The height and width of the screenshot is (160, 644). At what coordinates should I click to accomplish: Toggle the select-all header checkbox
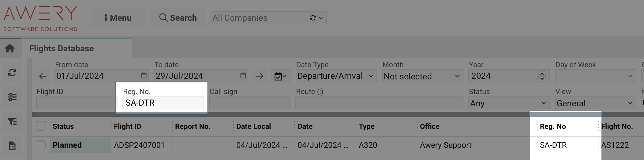[x=41, y=126]
